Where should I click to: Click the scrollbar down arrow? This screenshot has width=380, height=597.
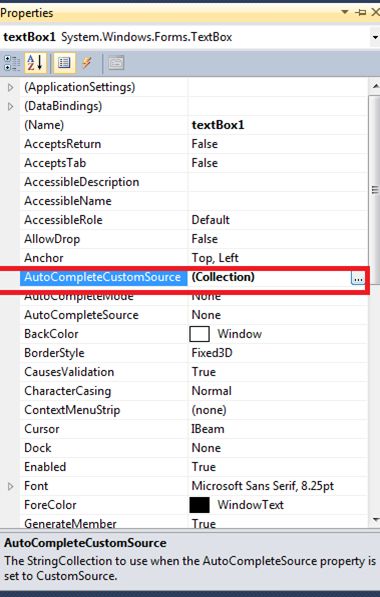[x=375, y=520]
